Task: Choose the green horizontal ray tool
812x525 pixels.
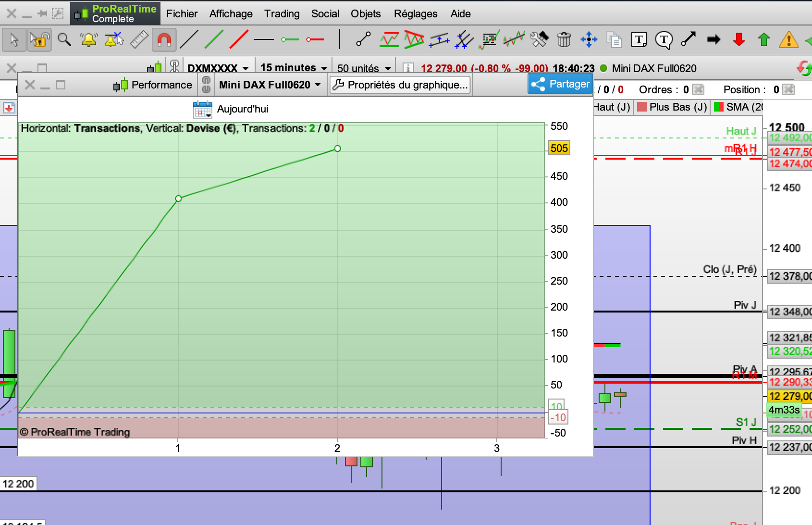Action: (290, 39)
